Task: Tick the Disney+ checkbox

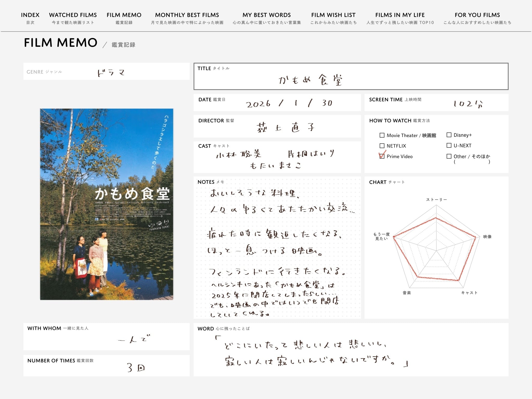Action: coord(449,135)
